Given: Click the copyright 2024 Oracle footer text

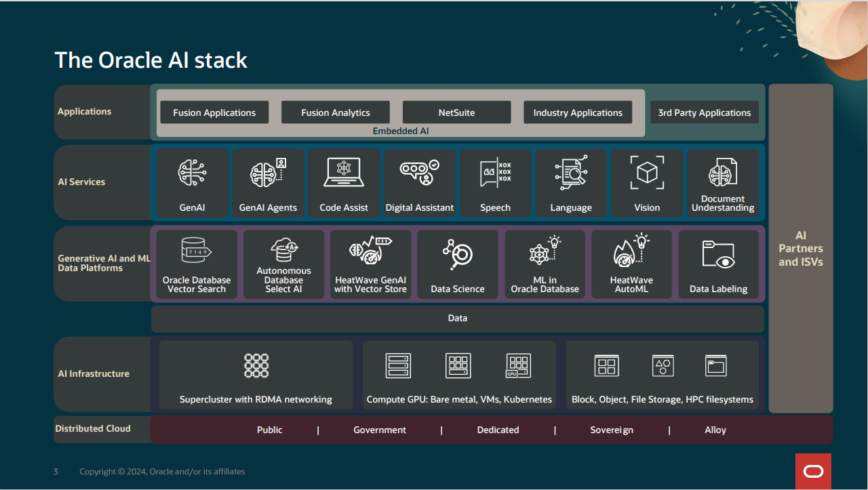Looking at the screenshot, I should pyautogui.click(x=162, y=471).
